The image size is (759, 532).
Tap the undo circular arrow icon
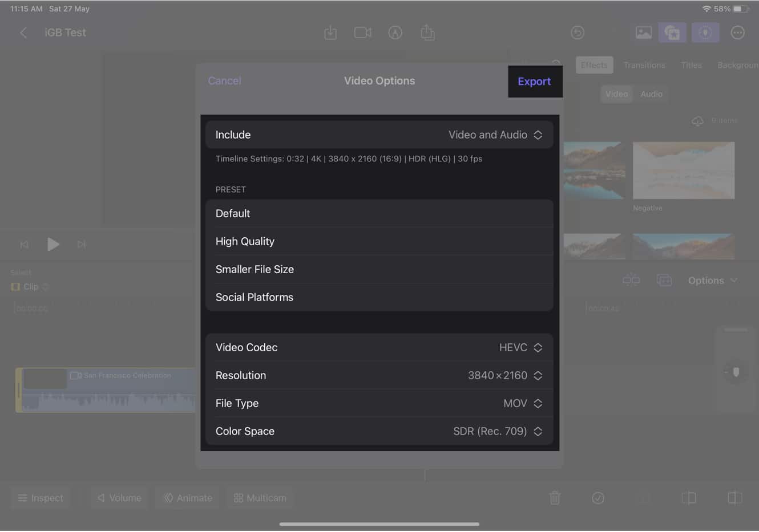coord(578,33)
